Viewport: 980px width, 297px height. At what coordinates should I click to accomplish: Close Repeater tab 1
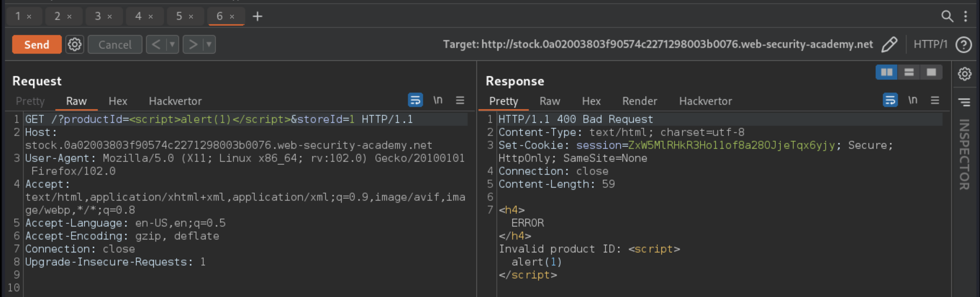(x=29, y=17)
